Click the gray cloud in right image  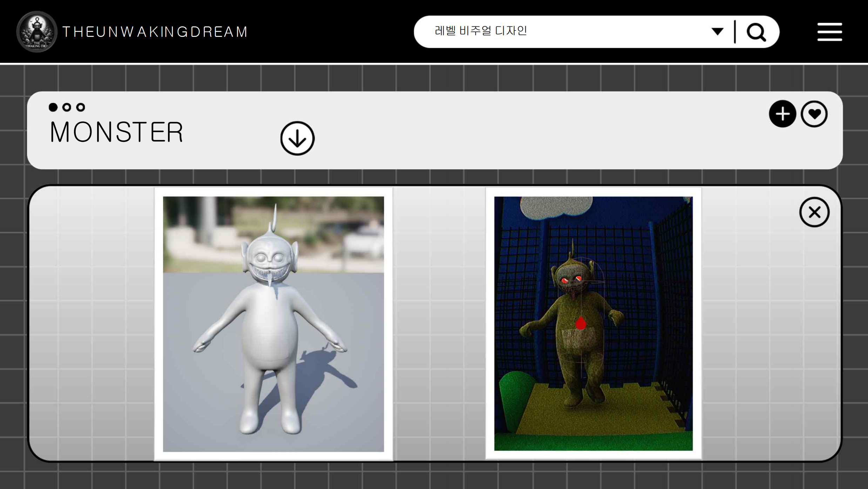pos(556,207)
